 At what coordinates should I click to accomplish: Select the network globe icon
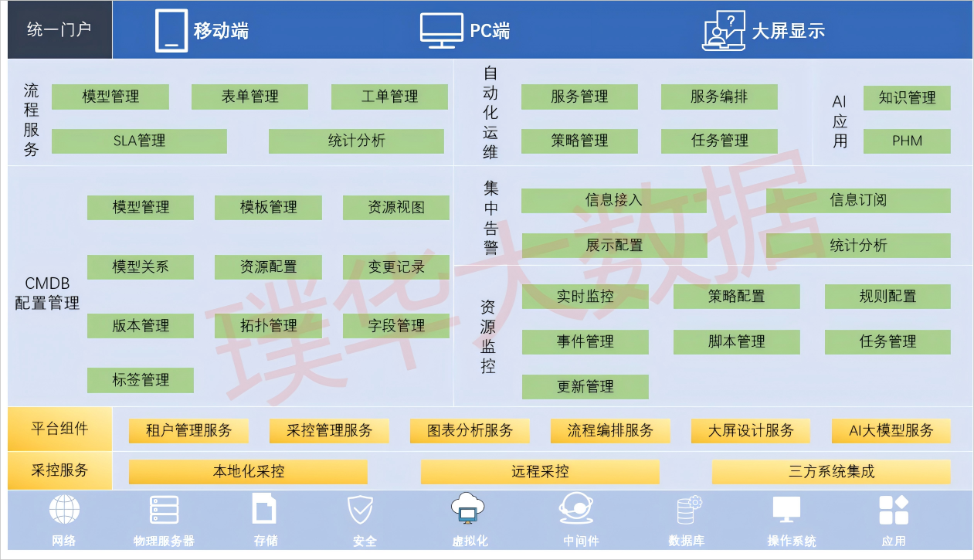(x=64, y=510)
